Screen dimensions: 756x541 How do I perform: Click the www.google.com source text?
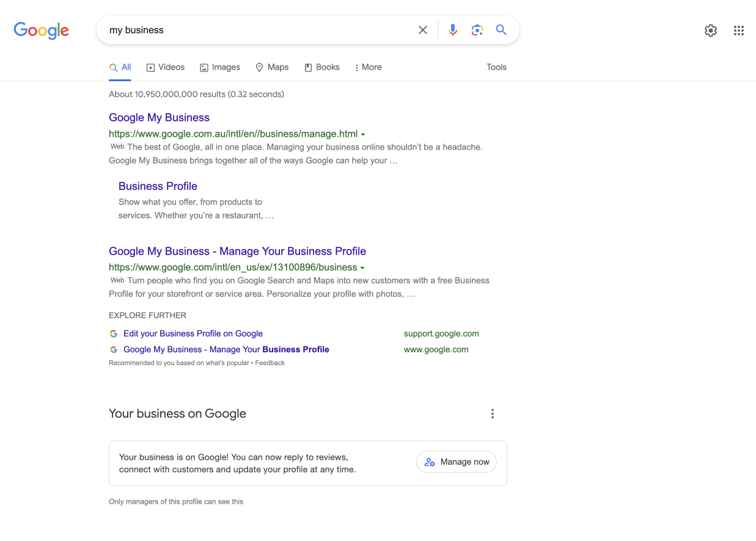tap(436, 350)
